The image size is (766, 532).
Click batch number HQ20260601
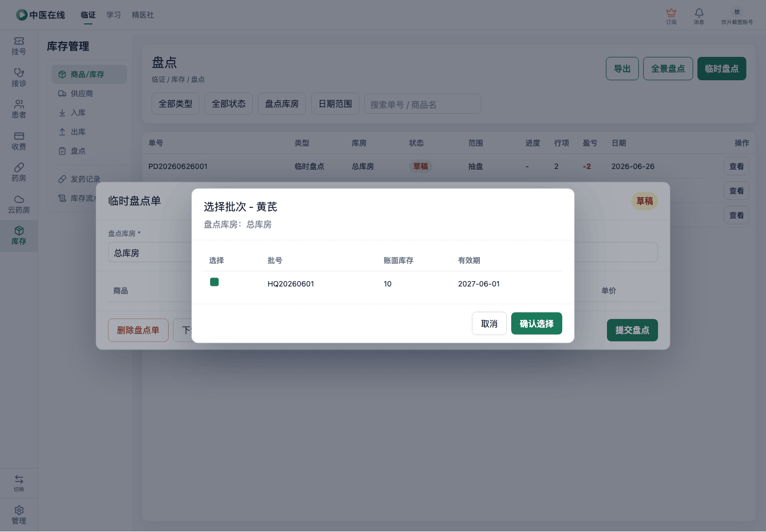point(291,284)
